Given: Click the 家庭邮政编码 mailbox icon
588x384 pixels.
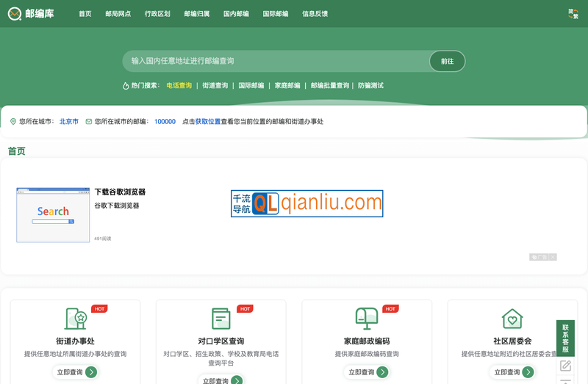Looking at the screenshot, I should point(367,319).
